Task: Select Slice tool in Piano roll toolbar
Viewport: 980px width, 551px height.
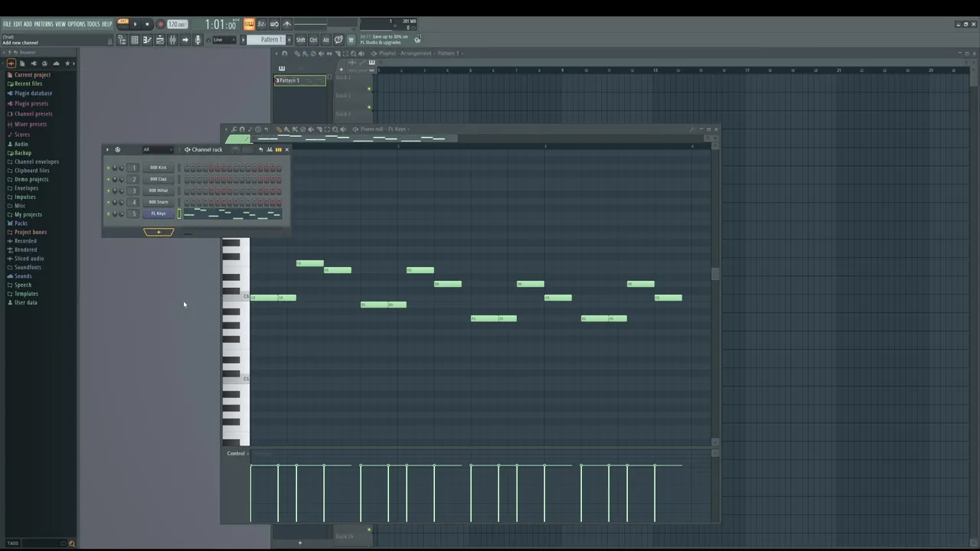Action: point(319,129)
